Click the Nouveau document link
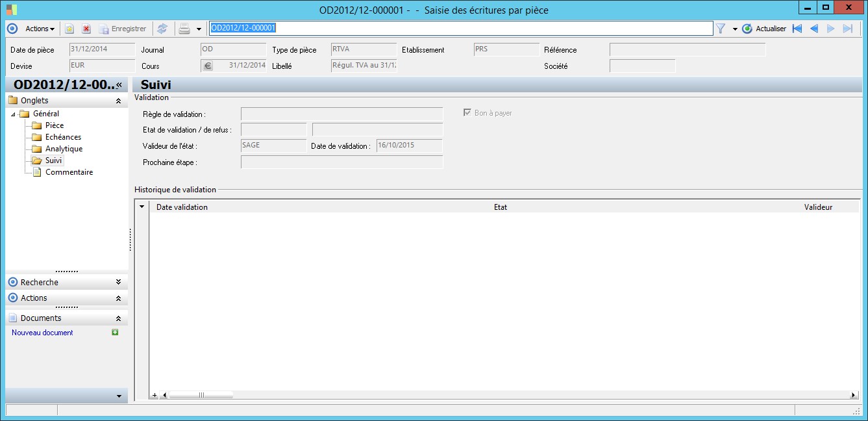The height and width of the screenshot is (421, 868). point(42,333)
